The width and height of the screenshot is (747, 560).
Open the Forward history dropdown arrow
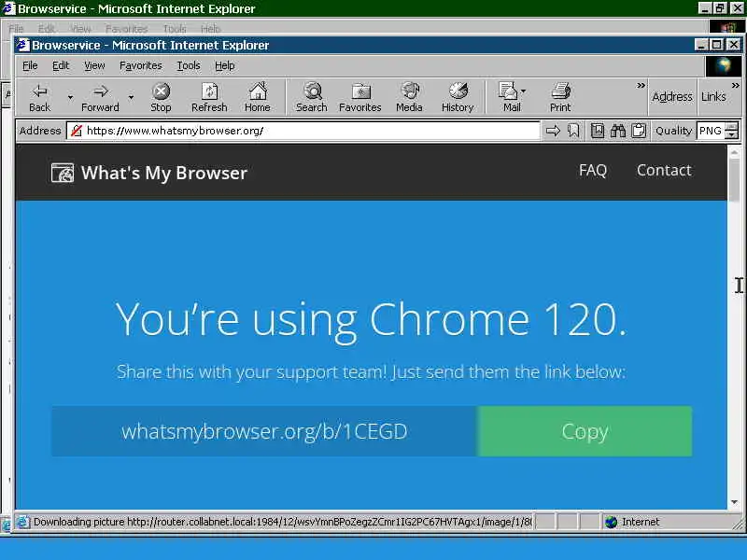[131, 98]
